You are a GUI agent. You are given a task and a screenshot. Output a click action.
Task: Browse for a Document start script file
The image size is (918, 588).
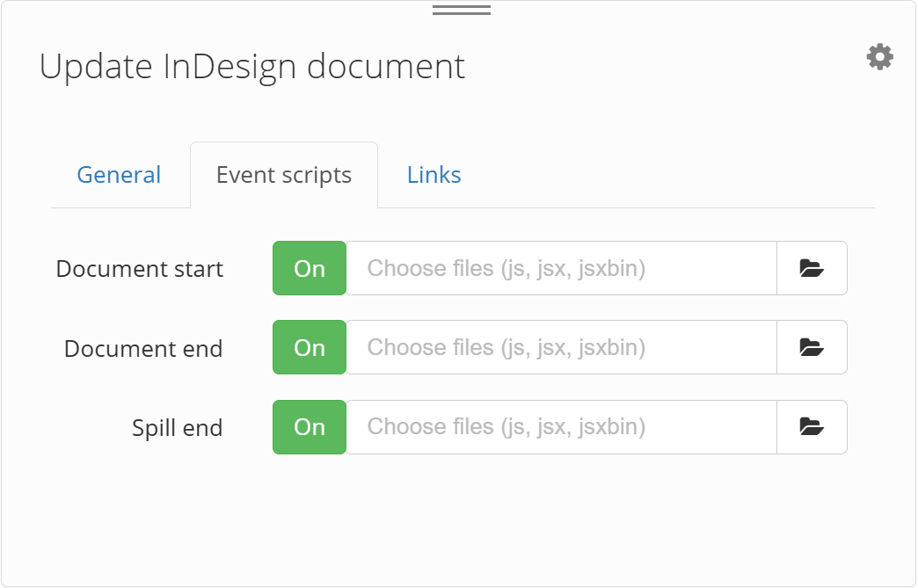point(812,268)
